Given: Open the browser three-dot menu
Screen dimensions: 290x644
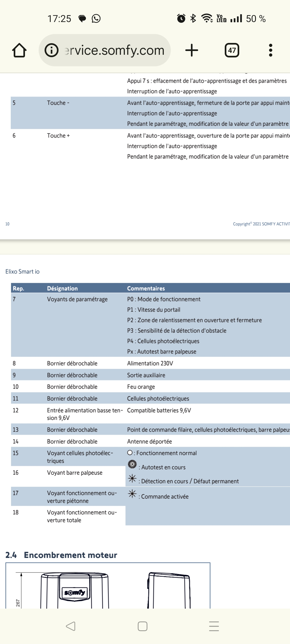Looking at the screenshot, I should (x=270, y=50).
